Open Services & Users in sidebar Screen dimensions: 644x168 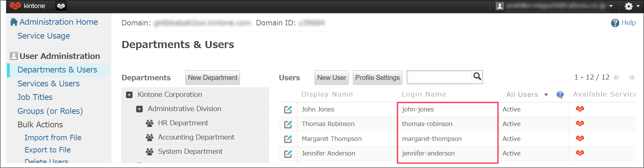[48, 84]
